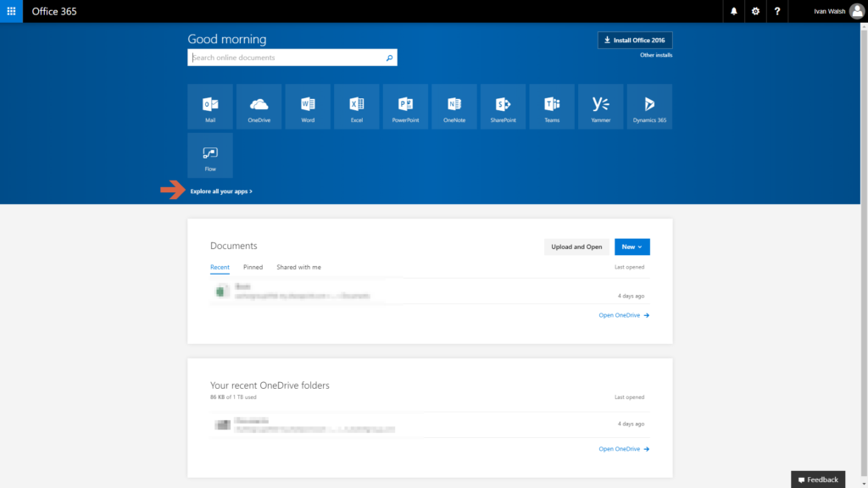Screen dimensions: 868x488
Task: Open the Office 365 app launcher grid
Action: (11, 11)
